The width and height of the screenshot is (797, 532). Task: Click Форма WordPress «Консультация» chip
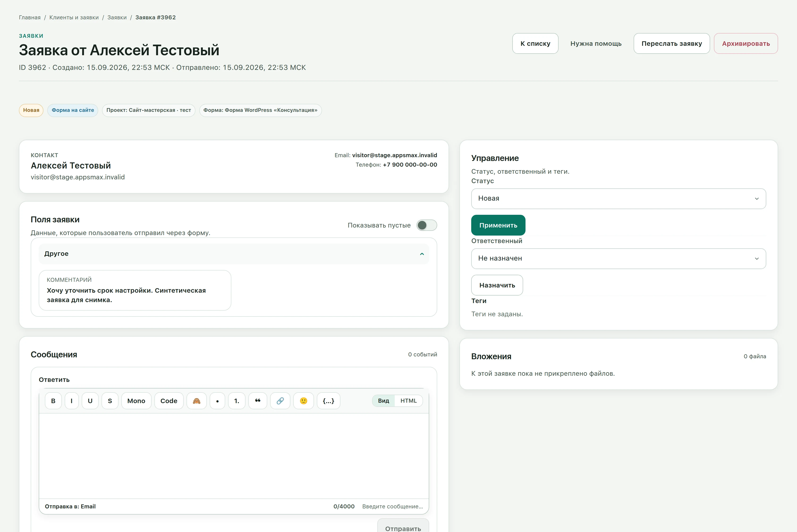pyautogui.click(x=260, y=110)
